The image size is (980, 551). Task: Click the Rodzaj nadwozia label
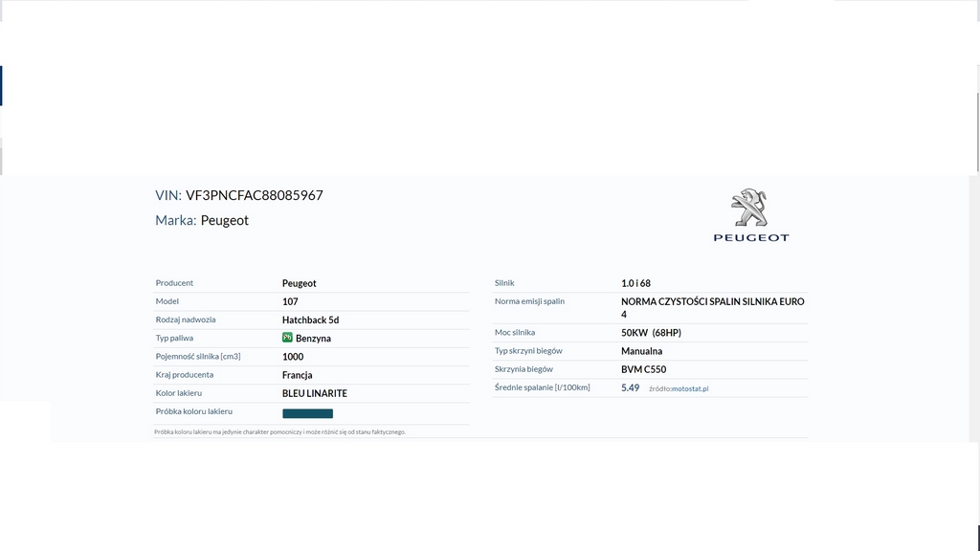click(186, 320)
